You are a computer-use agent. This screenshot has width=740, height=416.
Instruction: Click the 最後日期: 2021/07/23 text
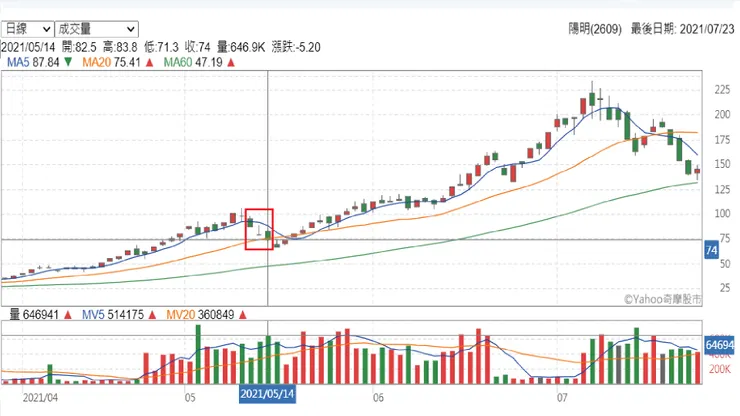tap(683, 29)
